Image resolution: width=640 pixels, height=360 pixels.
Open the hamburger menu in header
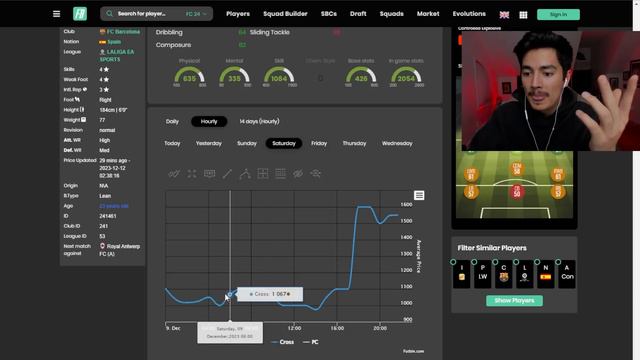point(56,14)
